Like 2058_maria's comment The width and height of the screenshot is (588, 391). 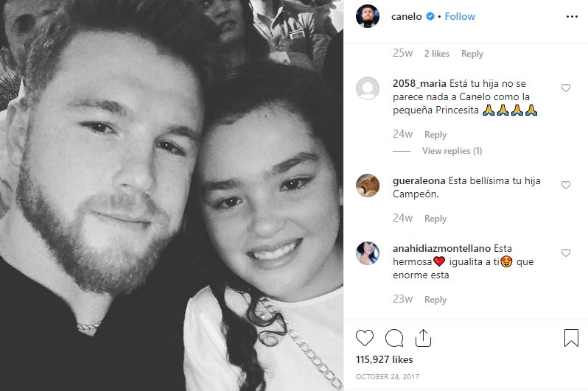tap(565, 88)
